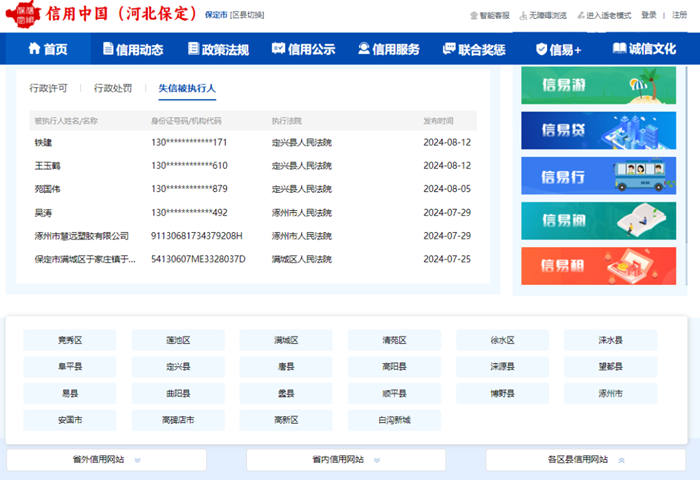
Task: Open the 信易+ navigation menu
Action: (x=558, y=49)
